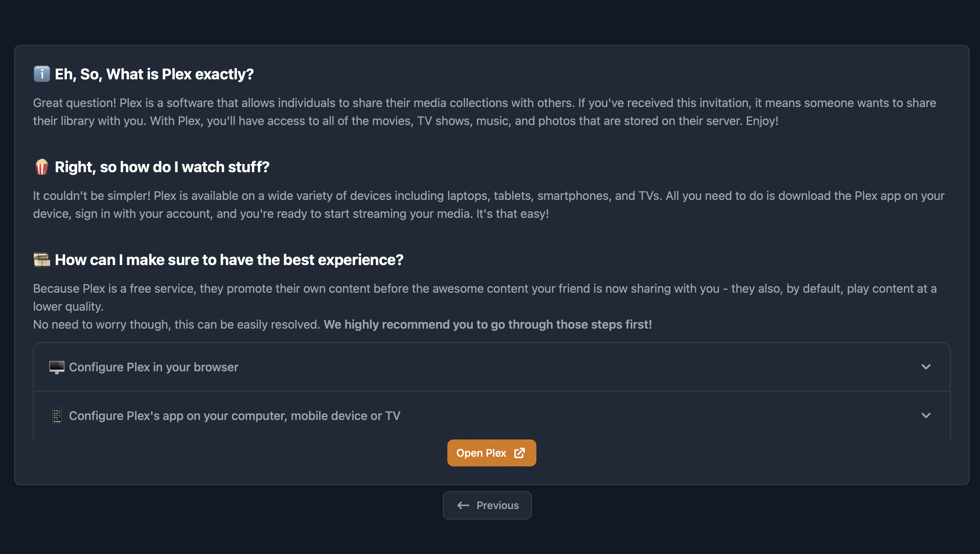
Task: Click the left arrow icon on Previous
Action: click(463, 505)
